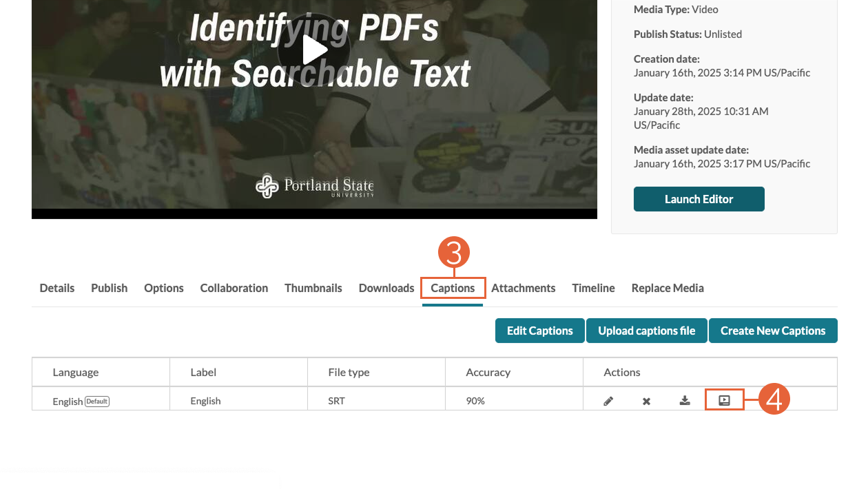Click Create New Captions button

click(773, 331)
